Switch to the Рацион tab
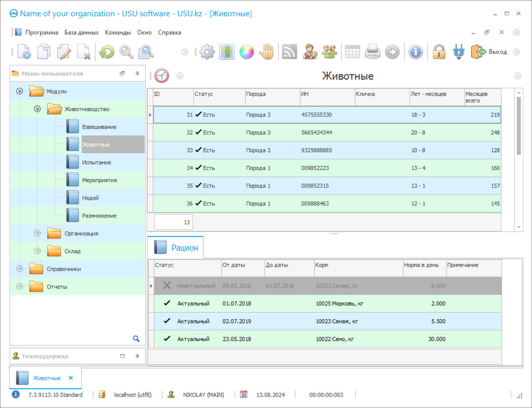 [175, 247]
